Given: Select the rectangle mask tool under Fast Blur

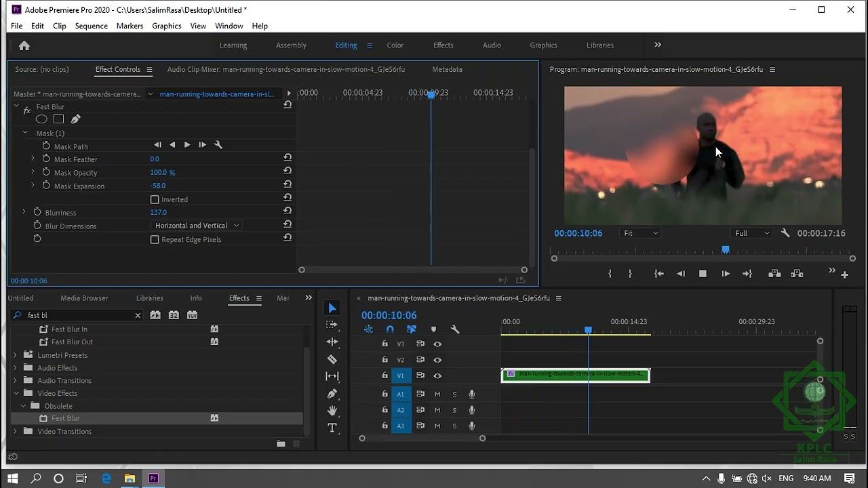Looking at the screenshot, I should 58,119.
